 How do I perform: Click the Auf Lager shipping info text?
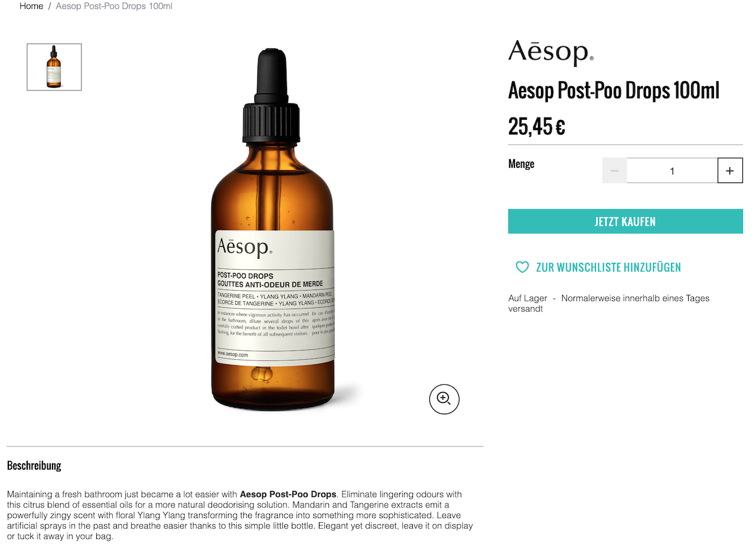[x=609, y=303]
